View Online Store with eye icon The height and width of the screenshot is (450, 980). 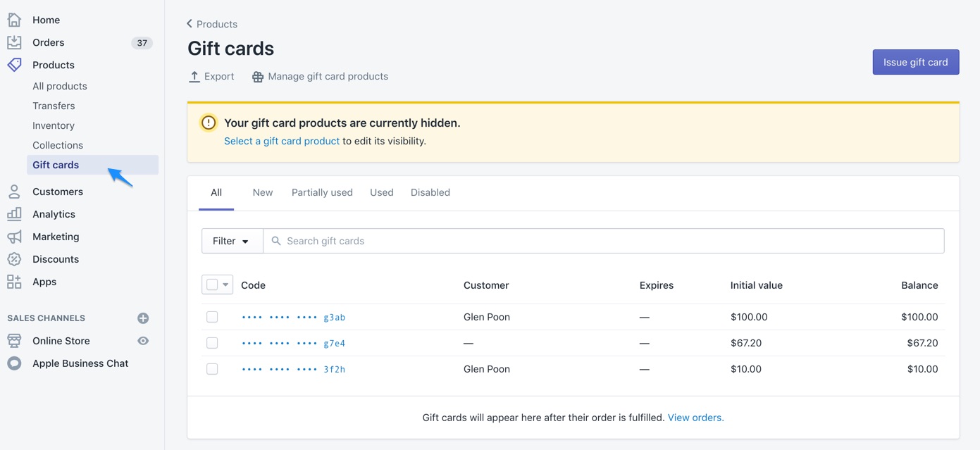pos(143,341)
